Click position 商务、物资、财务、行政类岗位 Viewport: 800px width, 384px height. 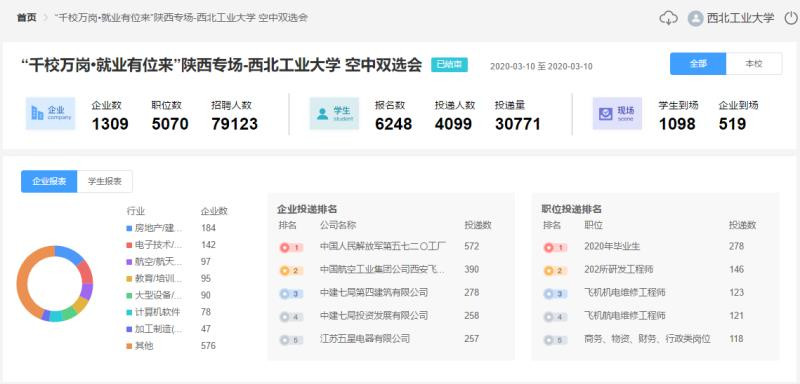(x=647, y=339)
